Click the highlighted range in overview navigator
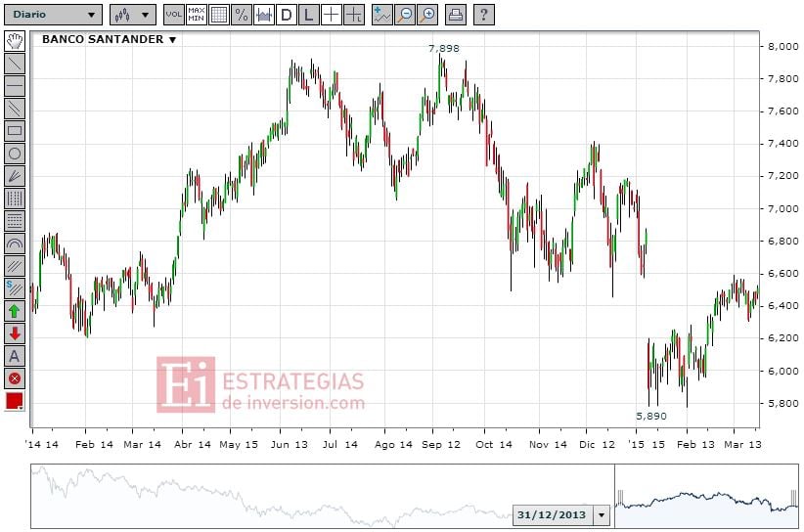Image resolution: width=804 pixels, height=532 pixels. click(x=706, y=496)
